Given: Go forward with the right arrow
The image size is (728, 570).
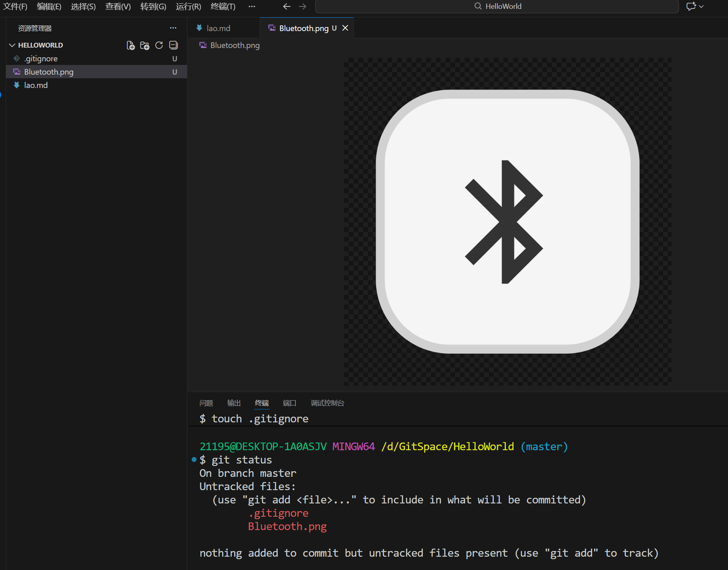Looking at the screenshot, I should click(302, 6).
